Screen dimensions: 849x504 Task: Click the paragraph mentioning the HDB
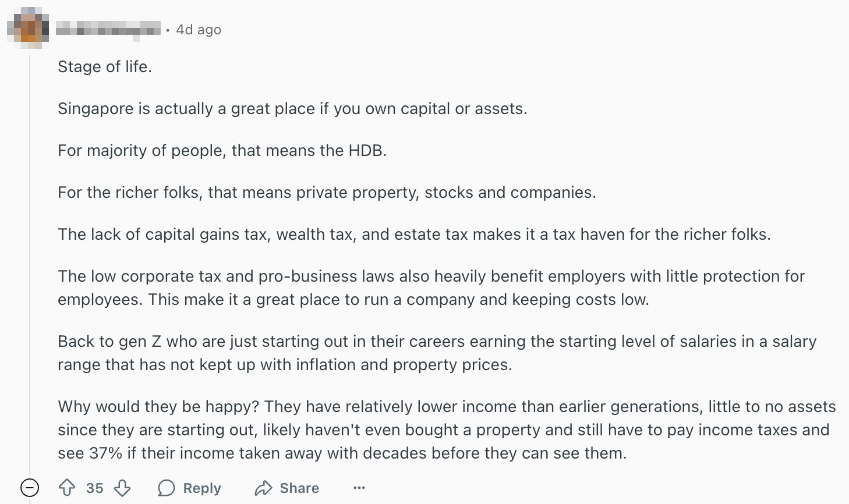tap(222, 151)
